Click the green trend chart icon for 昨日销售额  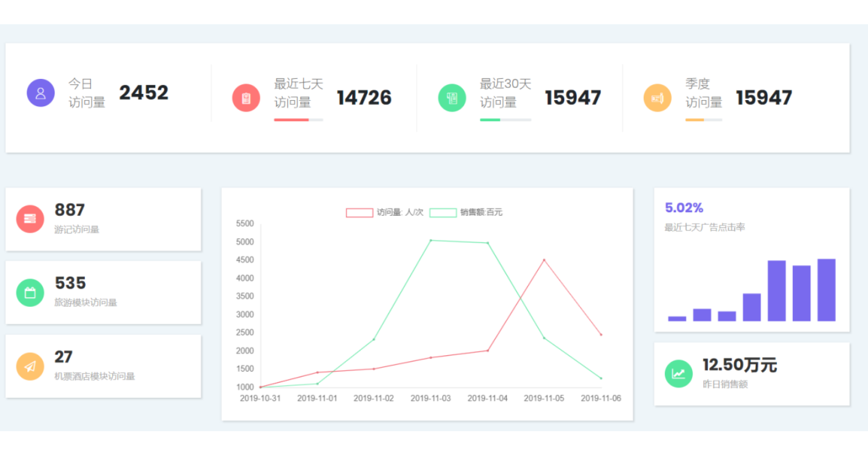(x=678, y=374)
